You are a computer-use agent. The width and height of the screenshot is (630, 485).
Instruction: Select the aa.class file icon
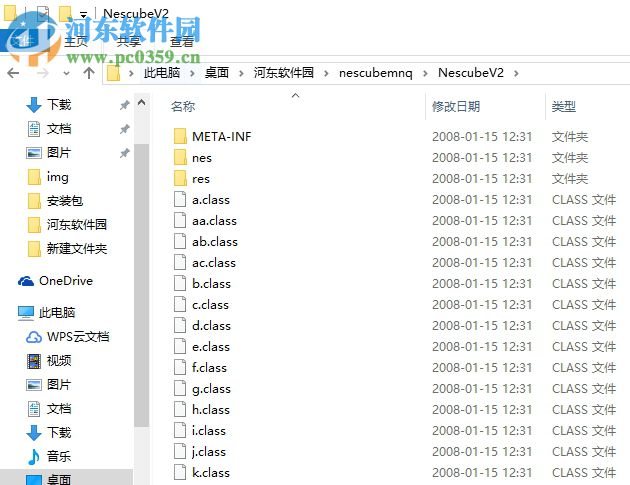[x=180, y=220]
